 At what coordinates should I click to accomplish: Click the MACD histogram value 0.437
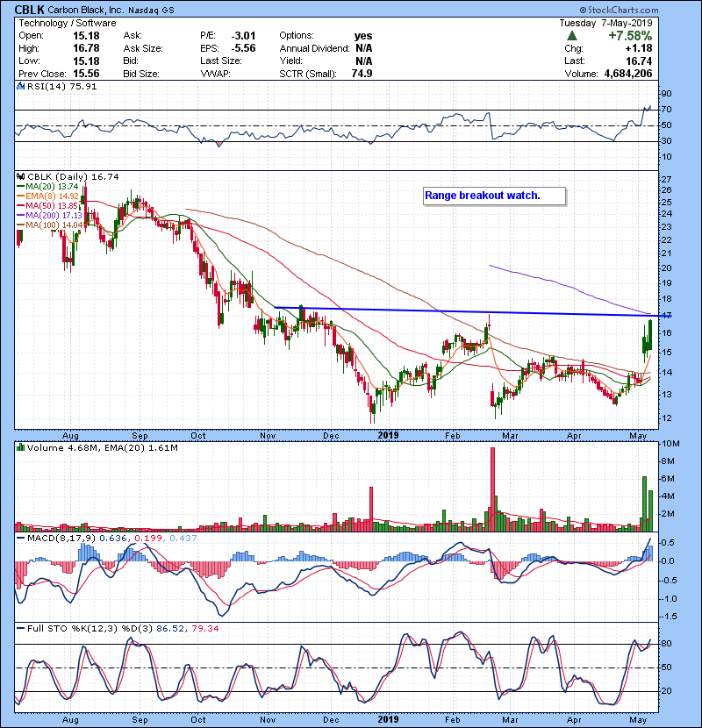click(x=183, y=539)
